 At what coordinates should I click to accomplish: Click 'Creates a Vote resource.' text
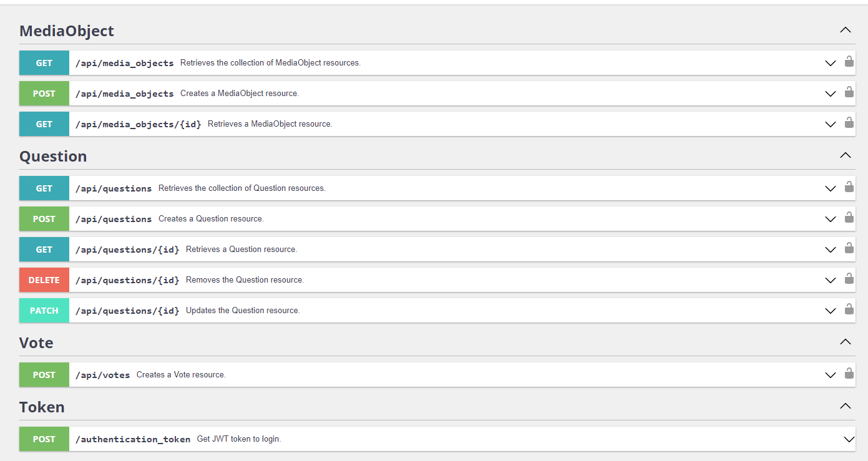[182, 375]
